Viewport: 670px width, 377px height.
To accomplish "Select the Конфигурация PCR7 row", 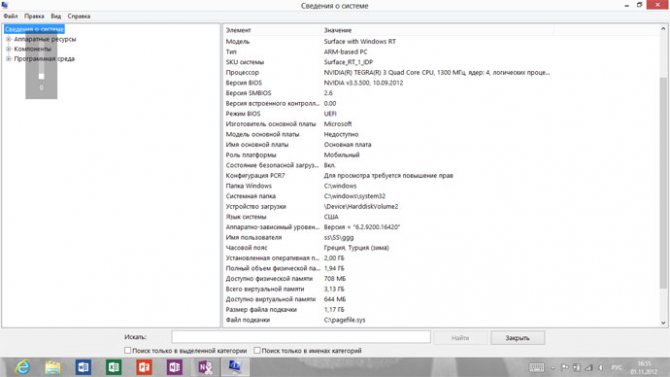I will [441, 175].
